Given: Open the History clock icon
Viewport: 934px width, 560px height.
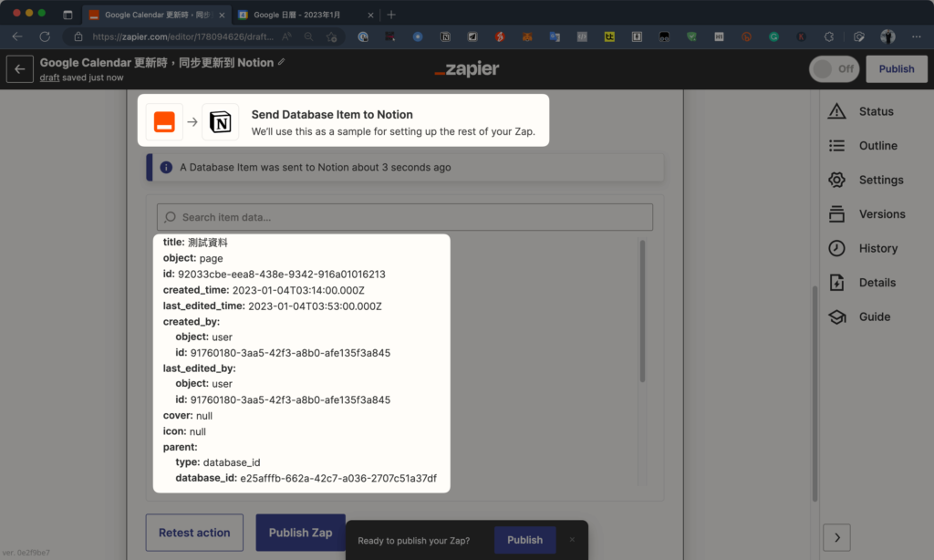Looking at the screenshot, I should 837,248.
